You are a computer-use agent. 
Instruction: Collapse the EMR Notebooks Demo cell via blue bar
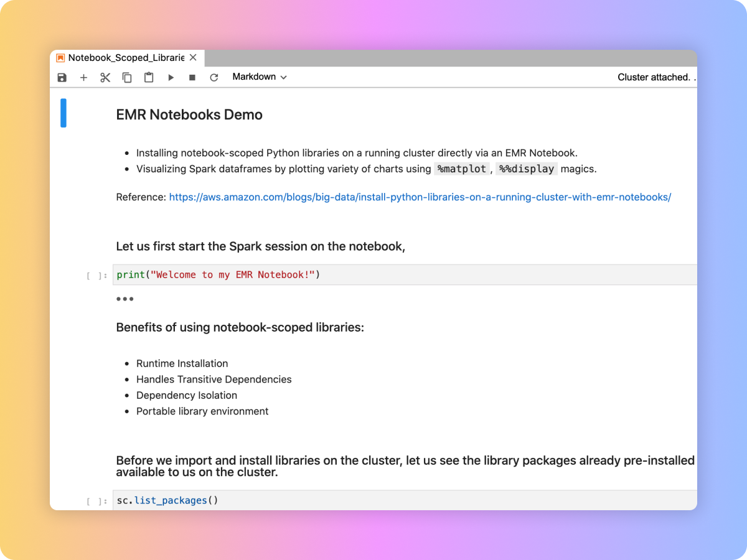63,113
